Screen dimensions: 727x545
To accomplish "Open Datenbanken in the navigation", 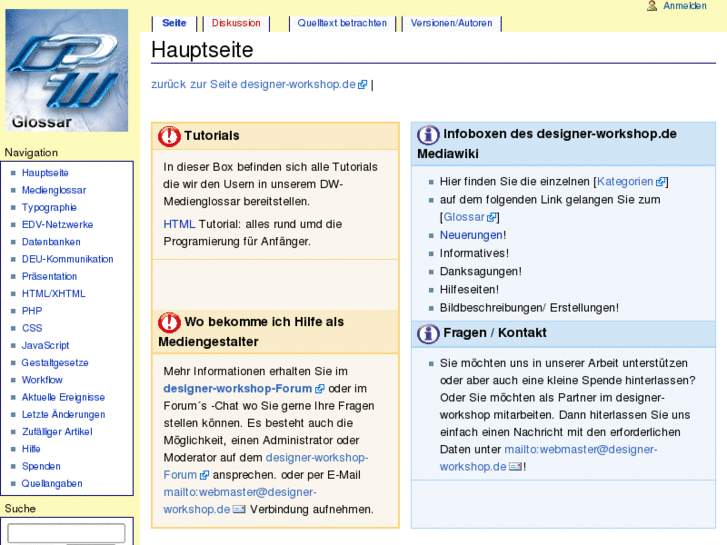I will pos(51,242).
